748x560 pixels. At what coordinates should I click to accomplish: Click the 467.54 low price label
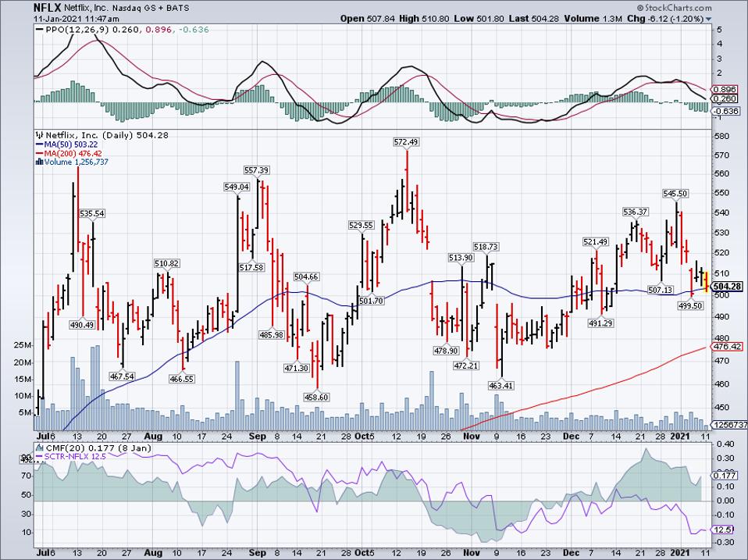coord(122,376)
